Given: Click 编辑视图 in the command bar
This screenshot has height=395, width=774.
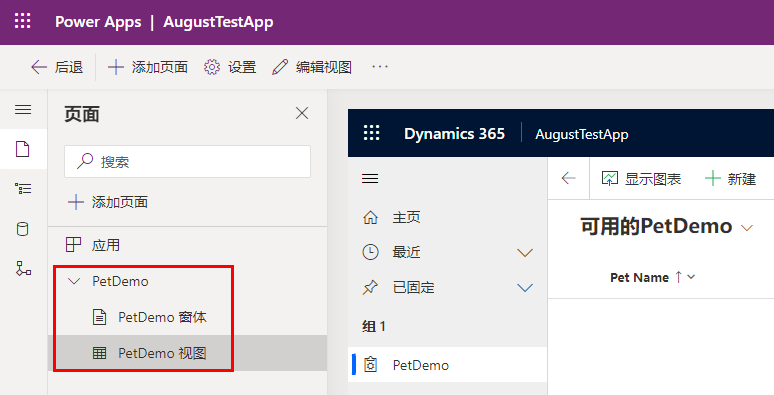Looking at the screenshot, I should click(x=312, y=67).
